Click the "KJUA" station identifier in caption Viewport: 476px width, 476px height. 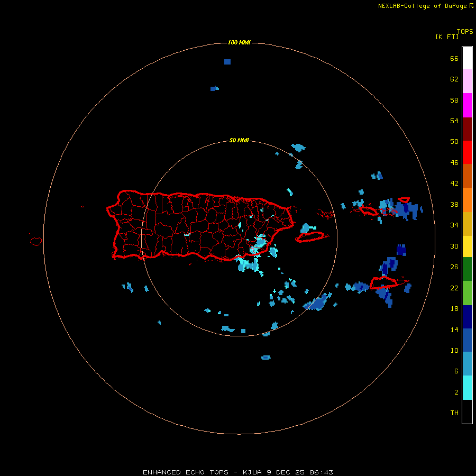click(x=252, y=472)
